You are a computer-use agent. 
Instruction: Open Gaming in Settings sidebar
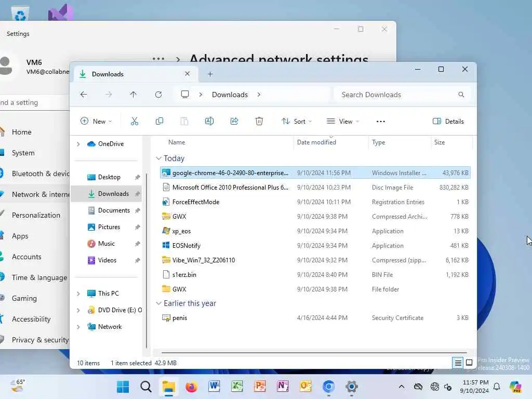point(24,298)
